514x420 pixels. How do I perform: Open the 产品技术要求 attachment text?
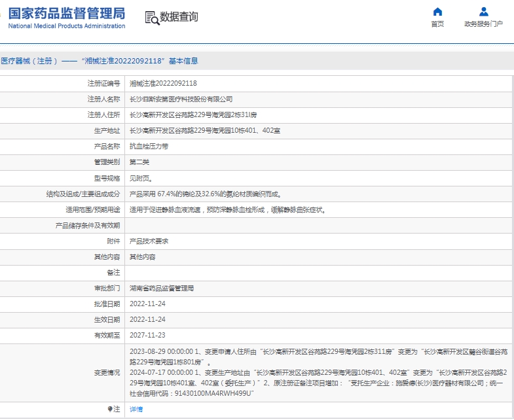point(149,241)
